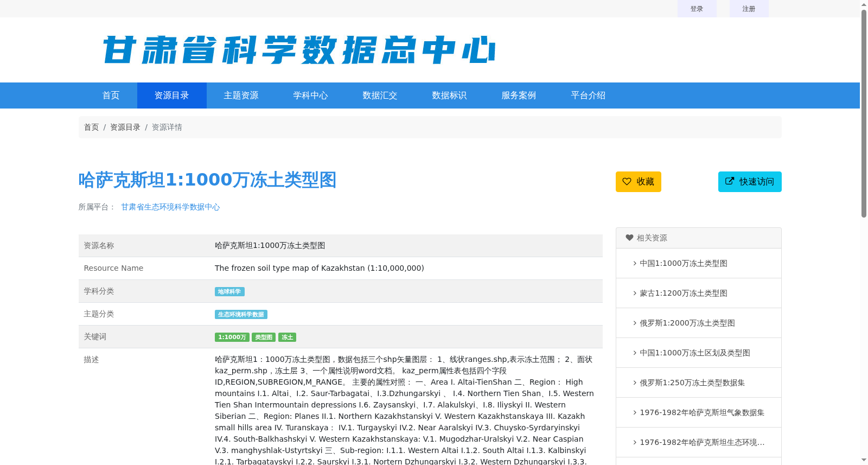The height and width of the screenshot is (465, 868).
Task: Go to 资源目录 in the breadcrumb
Action: point(125,127)
